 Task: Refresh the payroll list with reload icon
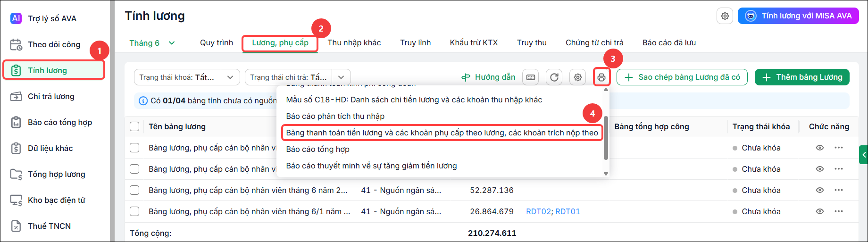(x=554, y=77)
